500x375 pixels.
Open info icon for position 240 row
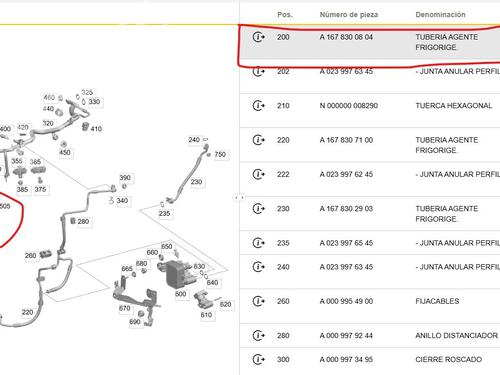[259, 267]
